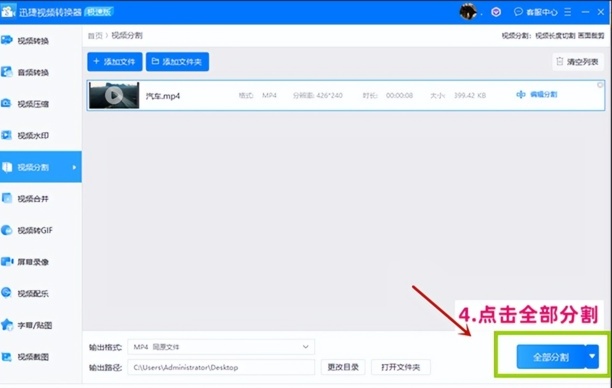The height and width of the screenshot is (388, 612).
Task: Click the 视频长度切割 description text
Action: tap(555, 36)
